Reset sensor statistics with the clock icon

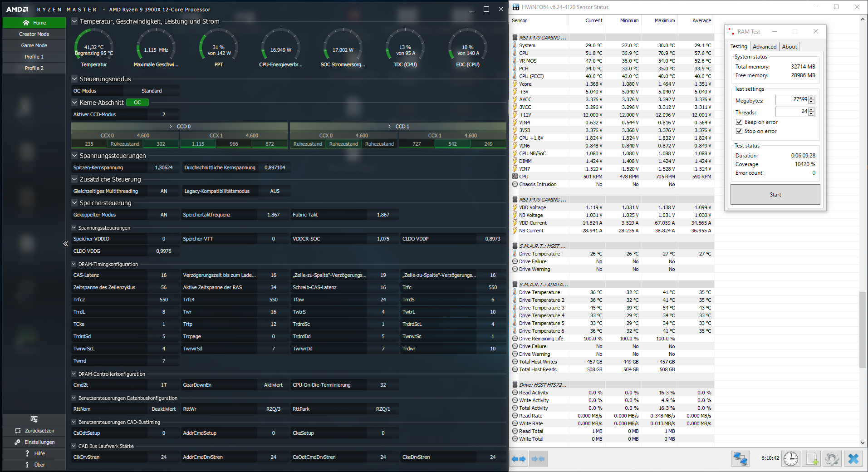[x=791, y=458]
